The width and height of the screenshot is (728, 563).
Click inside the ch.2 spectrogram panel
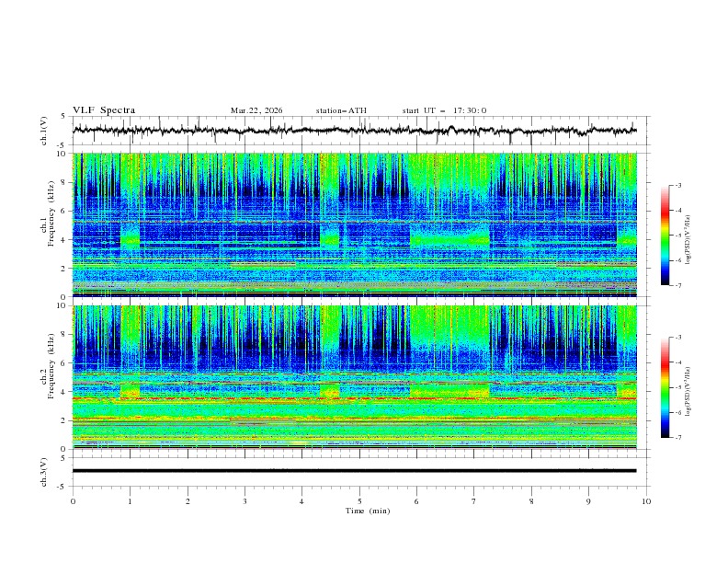tap(355, 377)
